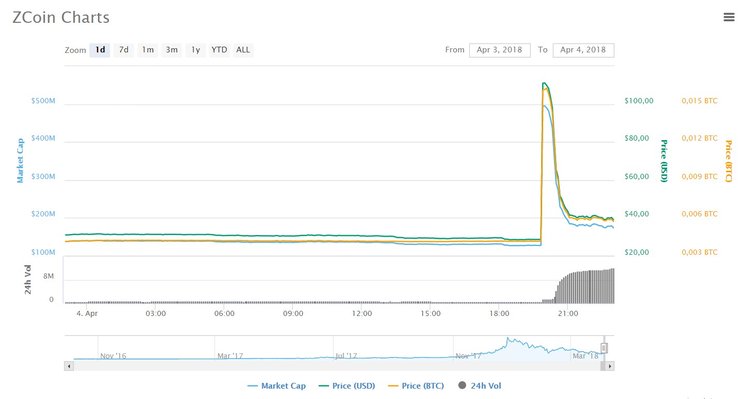Viewport: 750px width, 399px height.
Task: Open the chart hamburger menu
Action: (728, 17)
